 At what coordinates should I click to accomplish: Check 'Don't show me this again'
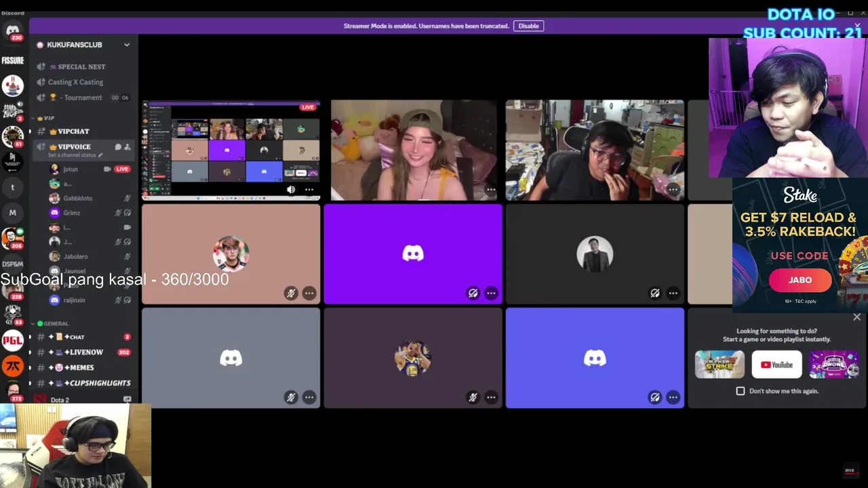pos(741,391)
